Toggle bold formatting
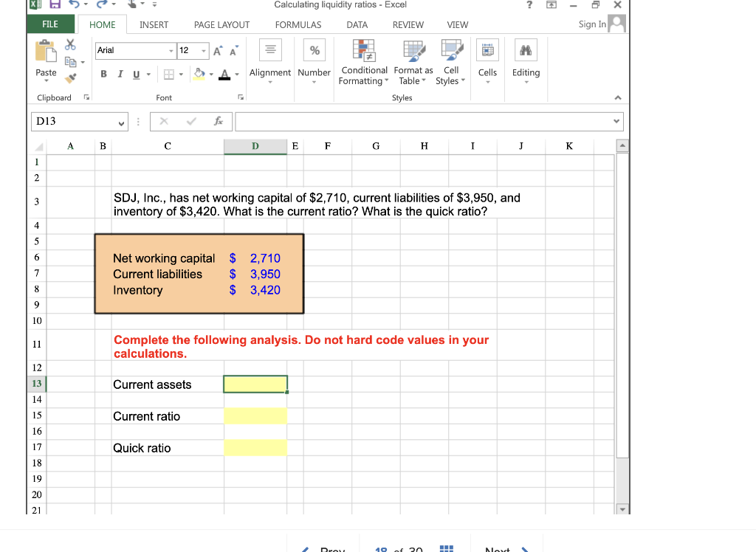This screenshot has width=756, height=552. 103,74
